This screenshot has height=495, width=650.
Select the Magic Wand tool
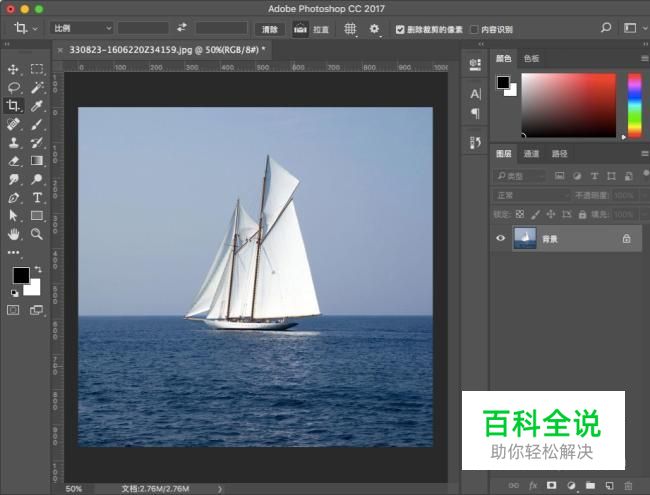37,87
